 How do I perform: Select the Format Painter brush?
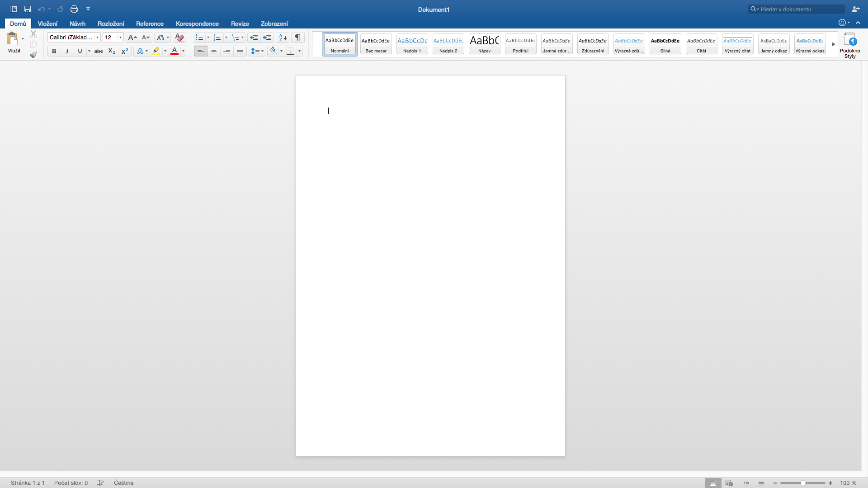pos(33,55)
